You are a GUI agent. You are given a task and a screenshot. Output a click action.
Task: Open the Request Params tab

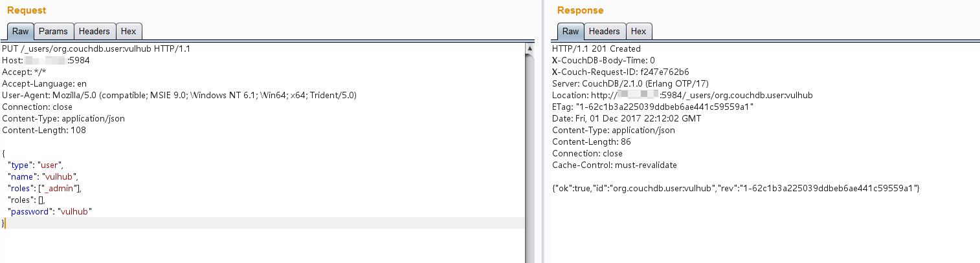click(x=54, y=31)
